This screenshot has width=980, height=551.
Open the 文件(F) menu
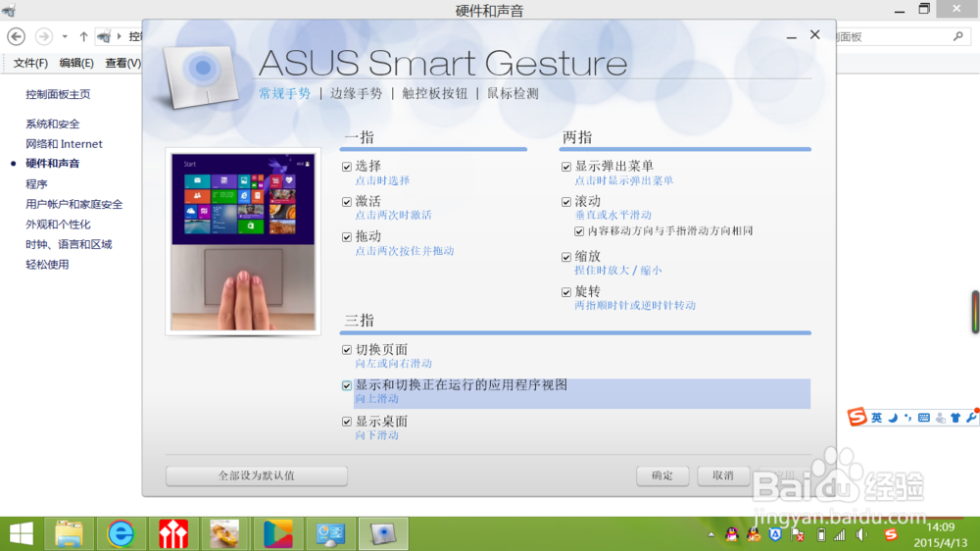[30, 63]
